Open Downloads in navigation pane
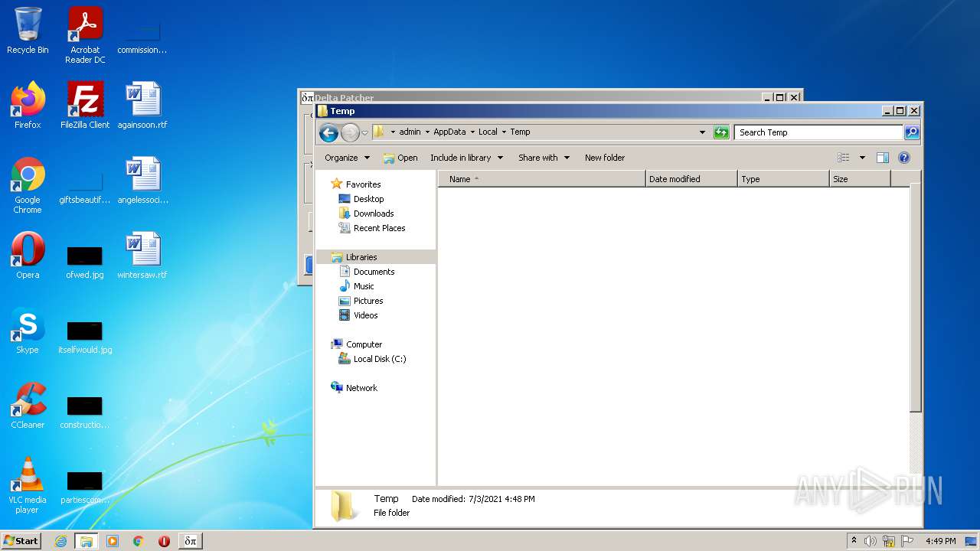This screenshot has width=980, height=551. 374,214
